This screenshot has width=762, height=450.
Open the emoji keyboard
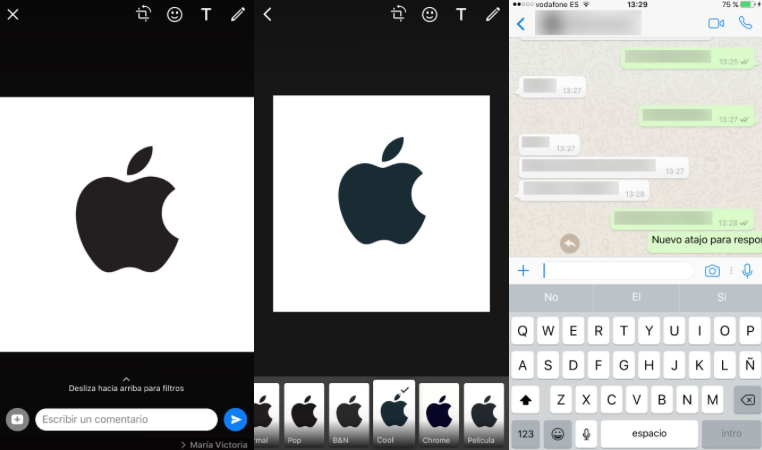point(558,433)
